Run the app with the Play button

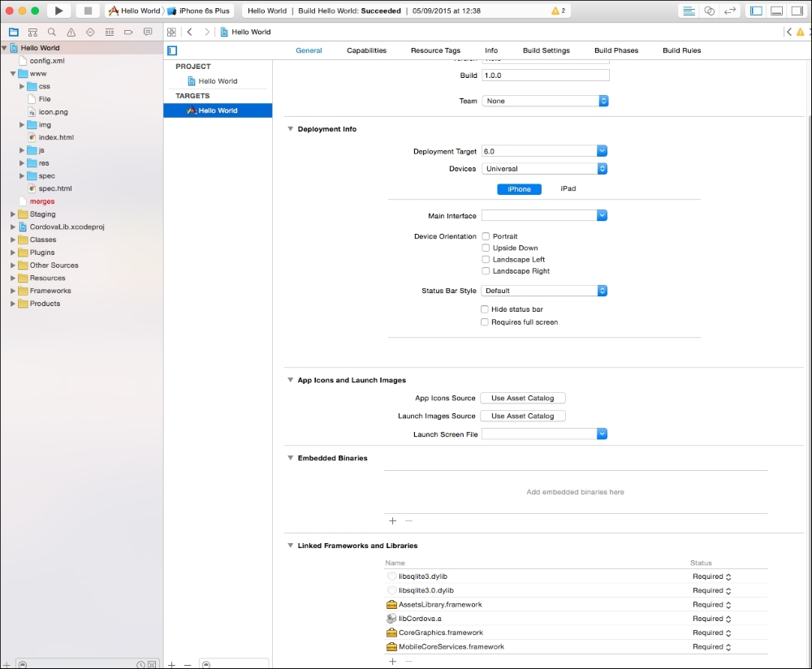pos(58,11)
